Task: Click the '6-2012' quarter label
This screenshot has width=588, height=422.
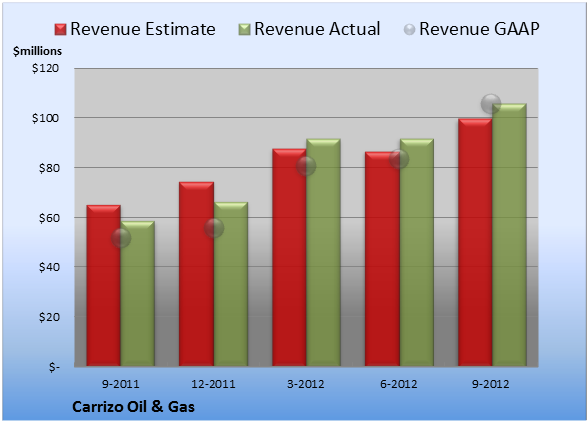Action: tap(399, 384)
